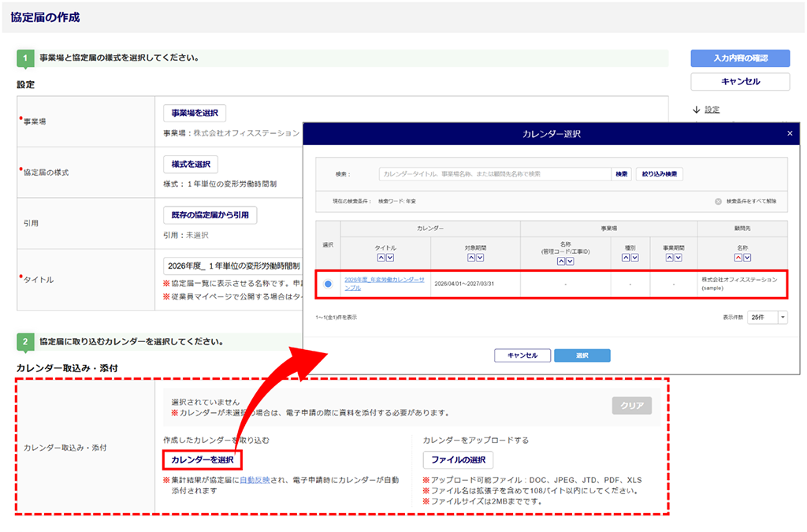The height and width of the screenshot is (532, 807).
Task: Jump to 設定 section link
Action: [712, 110]
